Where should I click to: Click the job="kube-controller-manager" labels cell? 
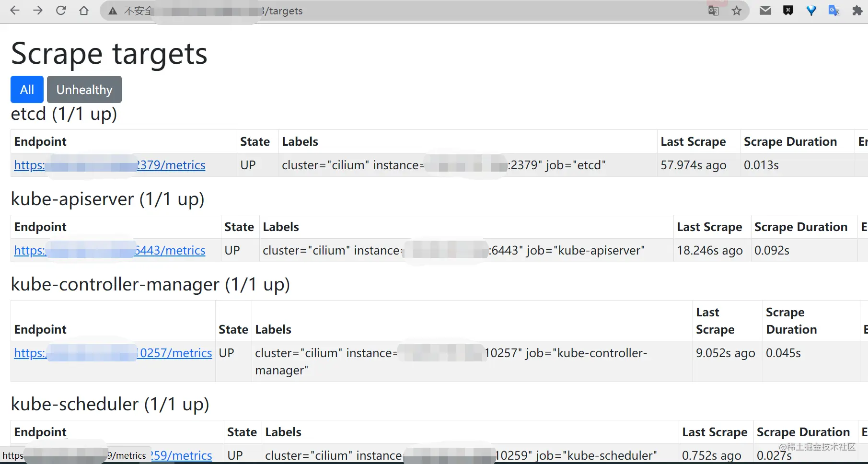(472, 361)
